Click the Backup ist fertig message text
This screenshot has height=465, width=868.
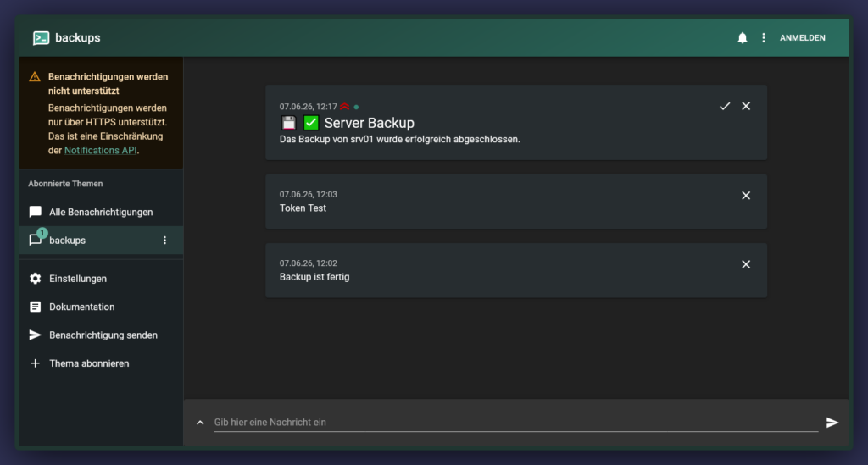click(314, 277)
